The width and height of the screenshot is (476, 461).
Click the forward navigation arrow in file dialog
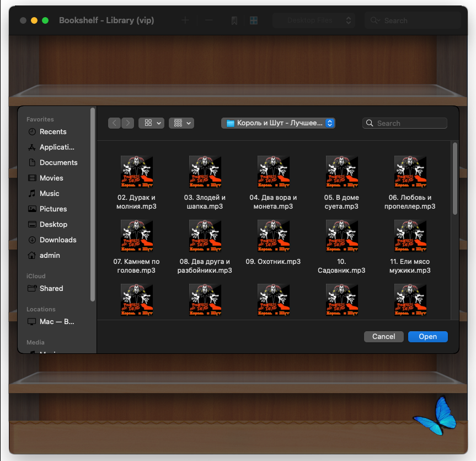128,123
